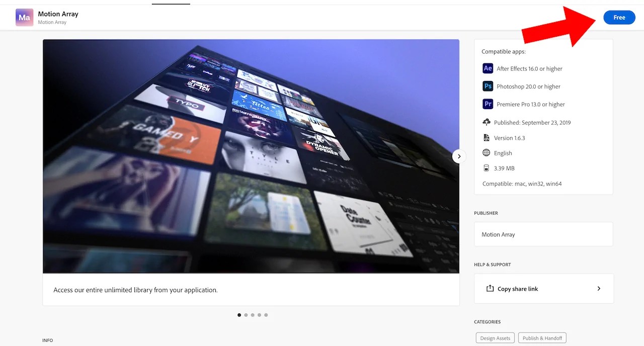Click the share icon beside Copy share link

click(x=490, y=289)
